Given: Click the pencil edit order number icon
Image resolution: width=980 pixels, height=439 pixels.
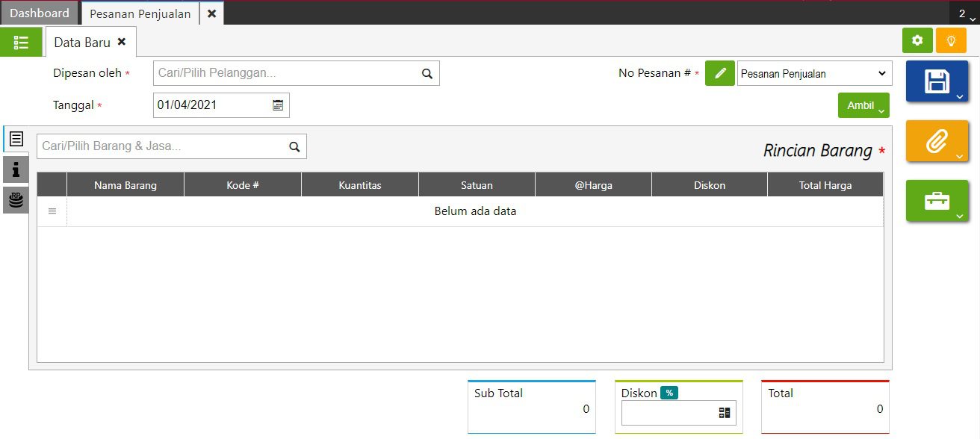Looking at the screenshot, I should [720, 73].
